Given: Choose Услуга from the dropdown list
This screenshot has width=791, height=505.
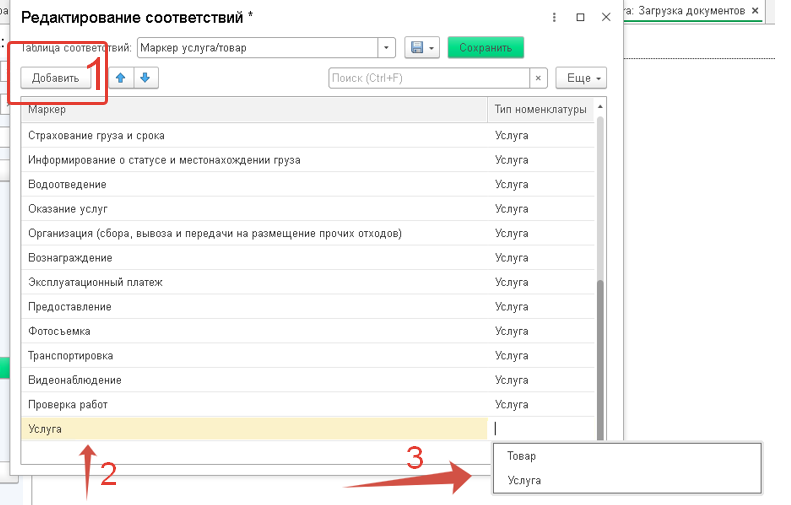Looking at the screenshot, I should pos(627,480).
